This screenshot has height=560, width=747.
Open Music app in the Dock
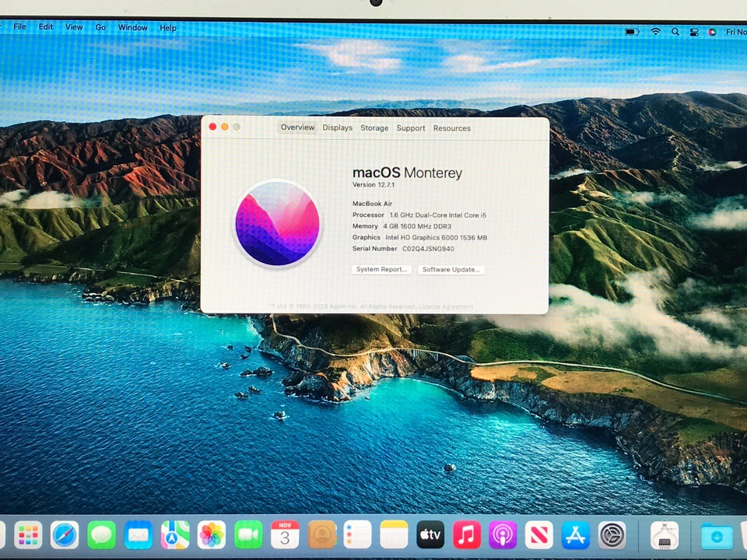[466, 535]
